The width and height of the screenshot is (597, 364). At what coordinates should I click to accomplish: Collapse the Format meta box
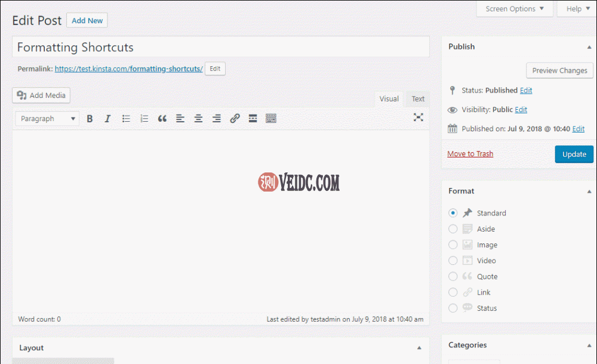point(589,192)
